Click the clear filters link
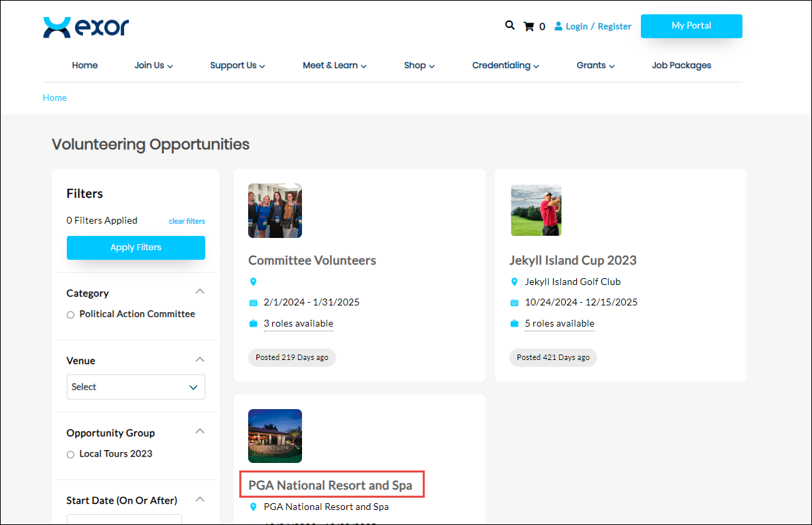812x525 pixels. point(187,221)
